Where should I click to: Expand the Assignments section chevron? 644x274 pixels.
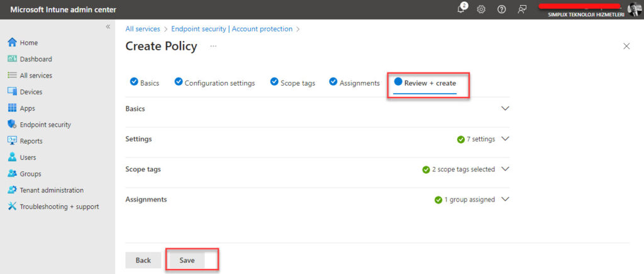click(505, 200)
